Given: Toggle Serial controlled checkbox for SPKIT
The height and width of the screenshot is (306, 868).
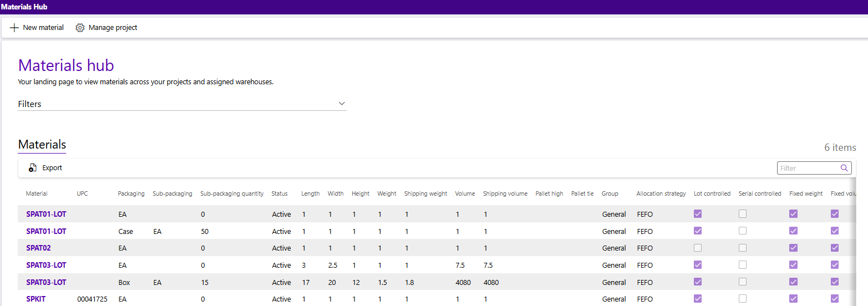Looking at the screenshot, I should [743, 299].
